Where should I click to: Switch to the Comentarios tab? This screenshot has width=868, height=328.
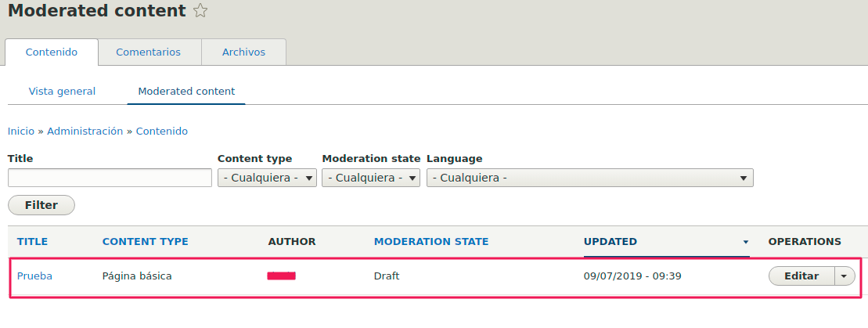(x=149, y=52)
